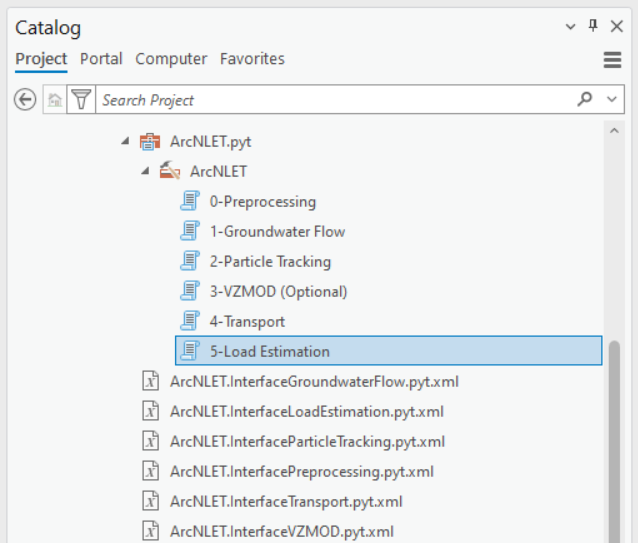The image size is (638, 543).
Task: Switch to the Portal tab
Action: pyautogui.click(x=101, y=59)
